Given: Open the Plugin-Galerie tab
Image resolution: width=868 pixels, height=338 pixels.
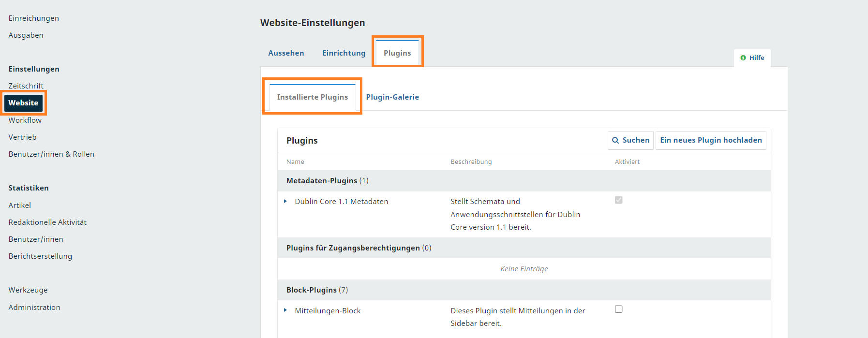Looking at the screenshot, I should (x=392, y=97).
